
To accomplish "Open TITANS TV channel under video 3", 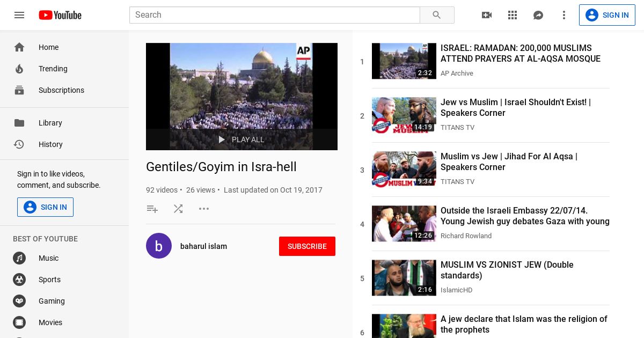I will coord(457,182).
